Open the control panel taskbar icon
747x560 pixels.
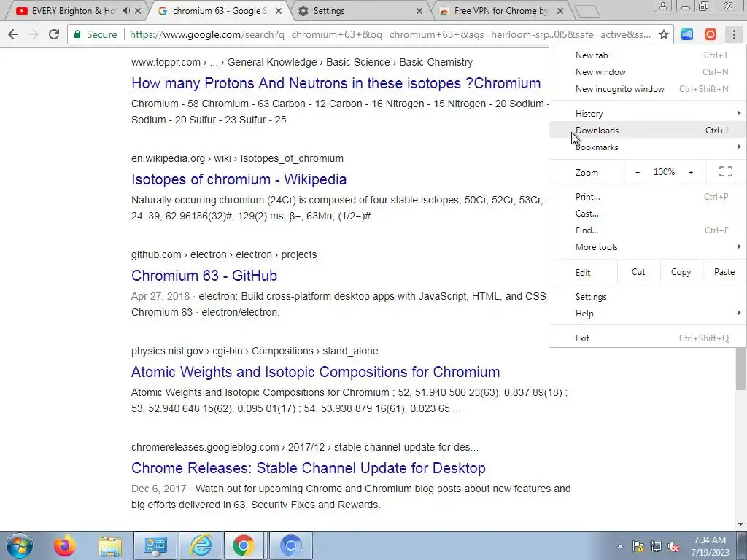click(x=155, y=545)
